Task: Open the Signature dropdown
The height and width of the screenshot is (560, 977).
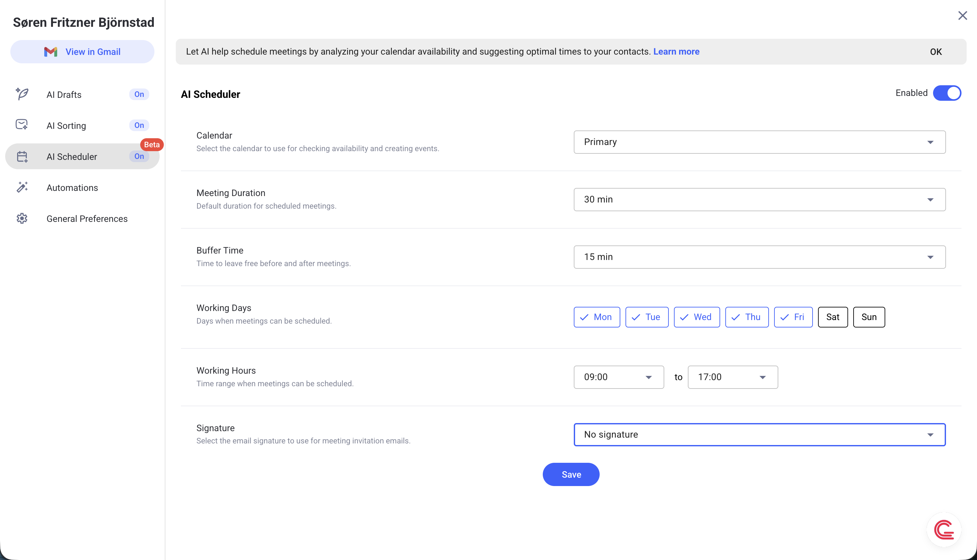Action: point(759,435)
